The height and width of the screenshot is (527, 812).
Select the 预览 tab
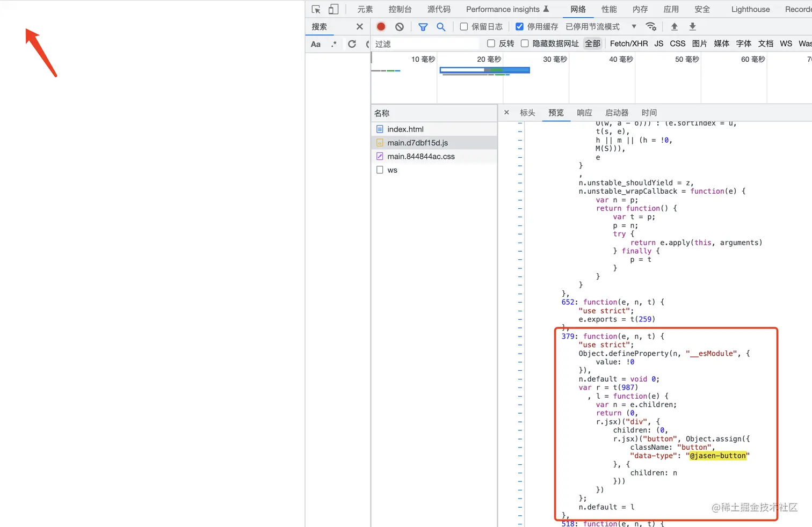tap(556, 113)
